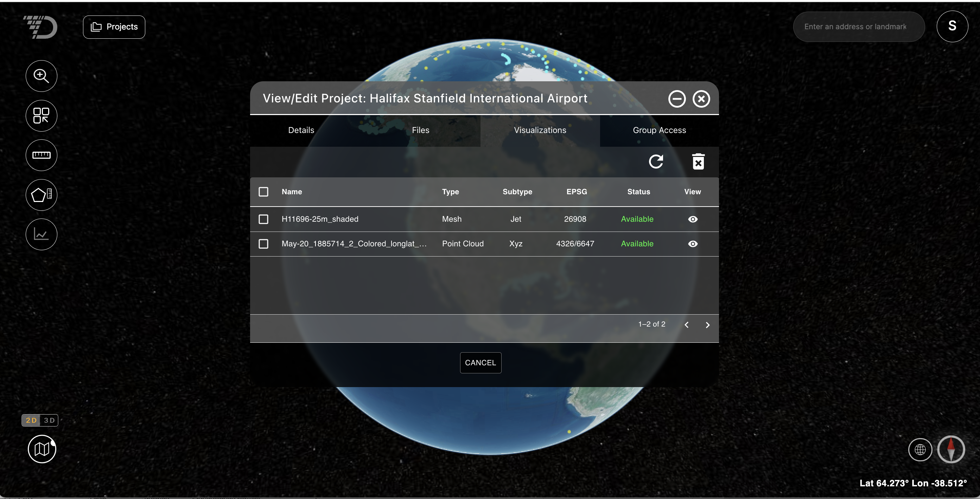This screenshot has height=499, width=980.
Task: Click the Xyz subtype cell
Action: pyautogui.click(x=516, y=244)
